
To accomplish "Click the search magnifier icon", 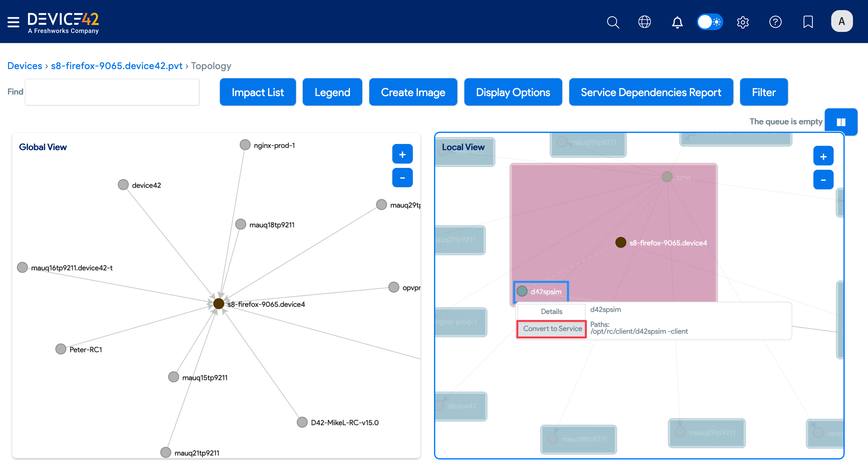I will tap(613, 22).
